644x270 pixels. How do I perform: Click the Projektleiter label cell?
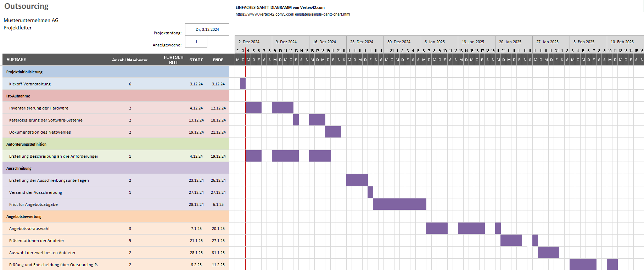[x=18, y=28]
